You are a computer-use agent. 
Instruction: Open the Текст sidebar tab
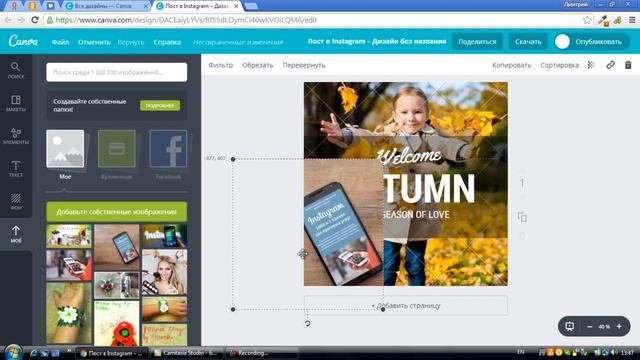16,169
